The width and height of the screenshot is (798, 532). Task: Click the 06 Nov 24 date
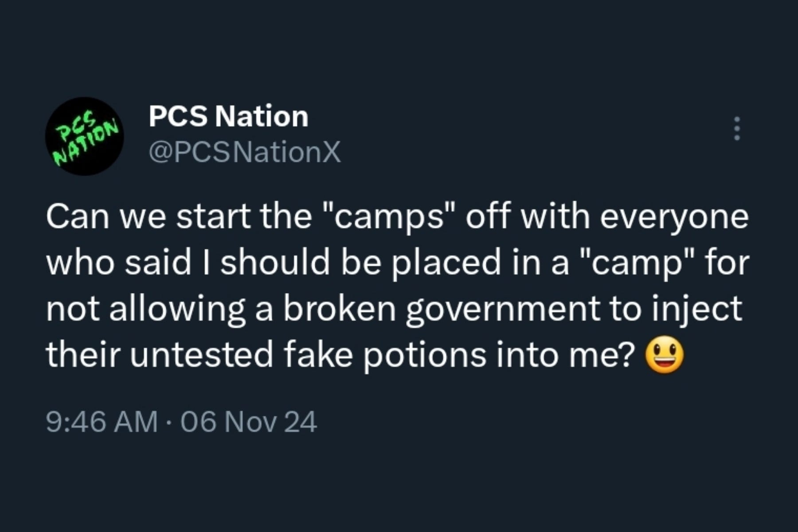[249, 421]
